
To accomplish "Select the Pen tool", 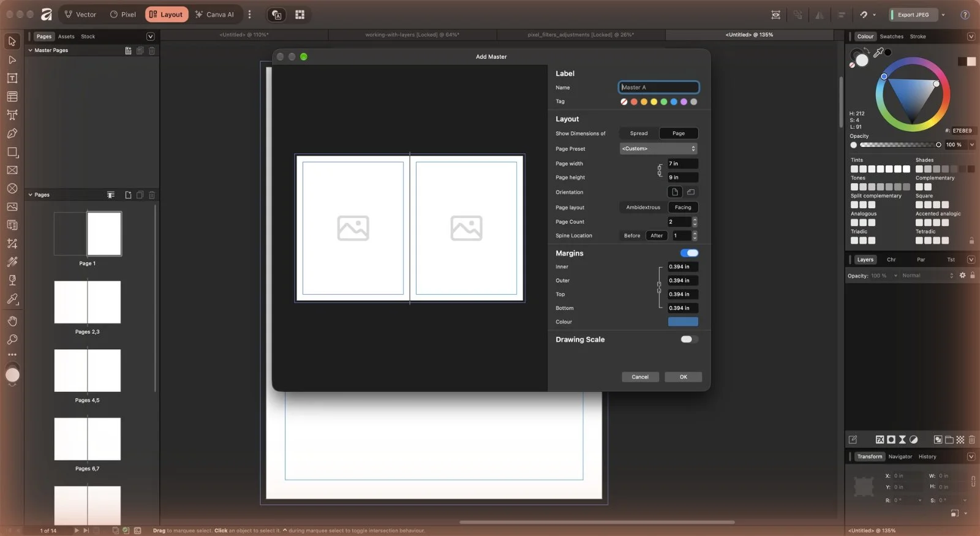I will [12, 133].
